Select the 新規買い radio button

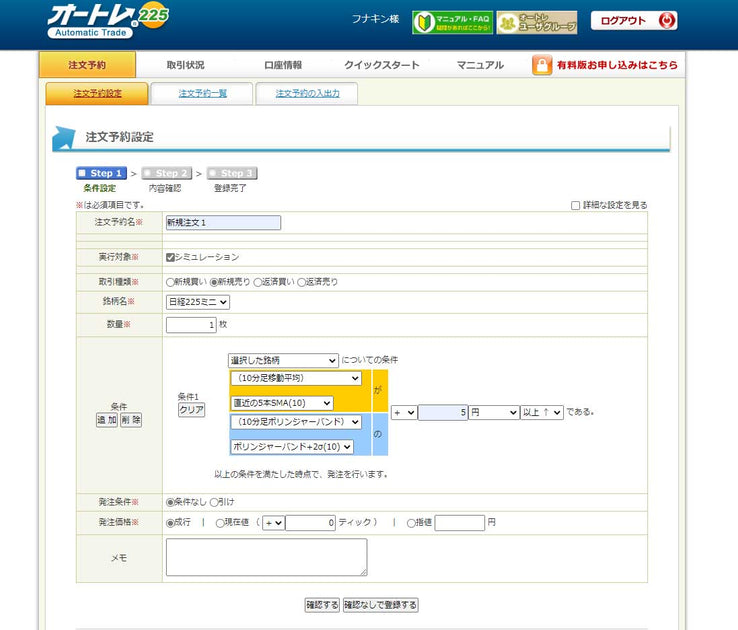(x=171, y=282)
